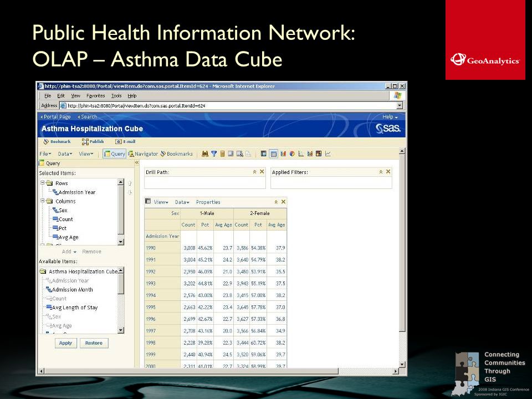Click the Restore button
532x399 pixels.
click(94, 343)
